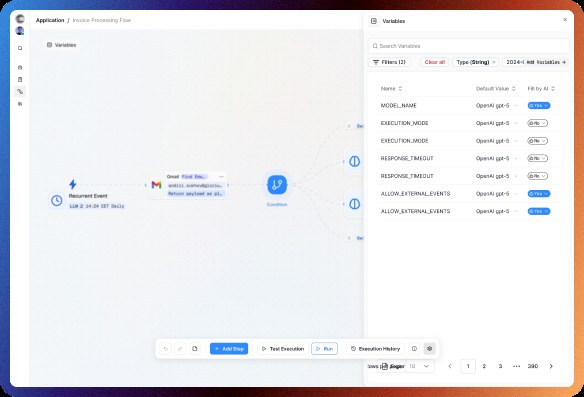Jump to page 390
This screenshot has width=584, height=397.
(533, 366)
